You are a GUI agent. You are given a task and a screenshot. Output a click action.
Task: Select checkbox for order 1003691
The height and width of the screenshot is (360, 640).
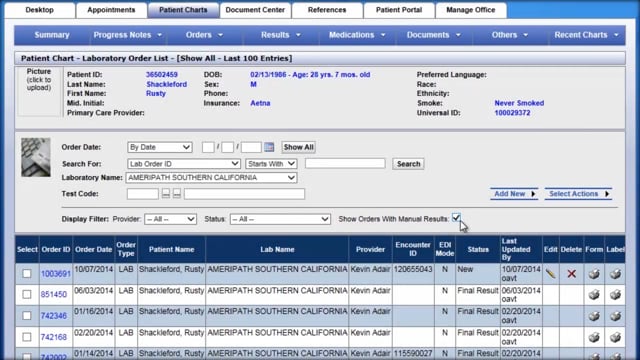[x=27, y=273]
